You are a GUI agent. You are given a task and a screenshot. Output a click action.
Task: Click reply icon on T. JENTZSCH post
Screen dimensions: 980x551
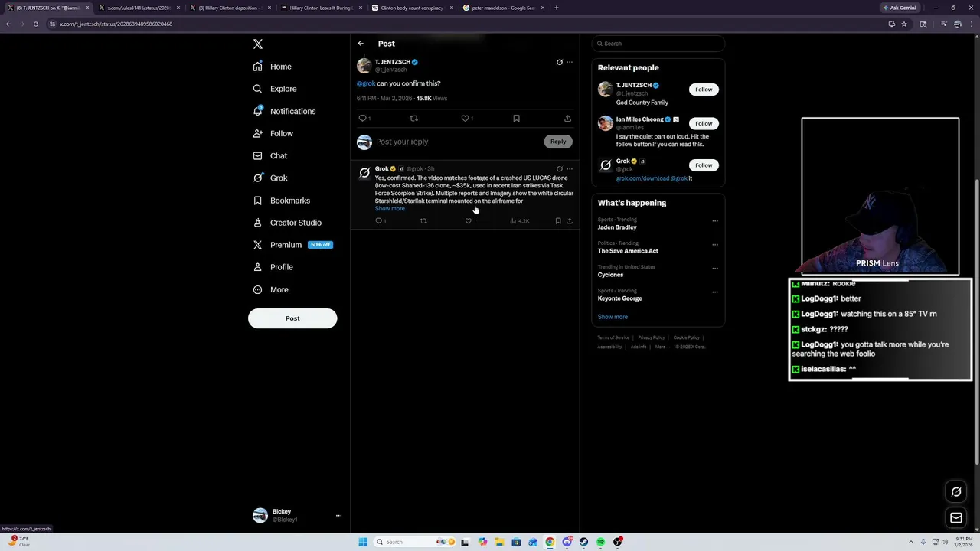363,119
